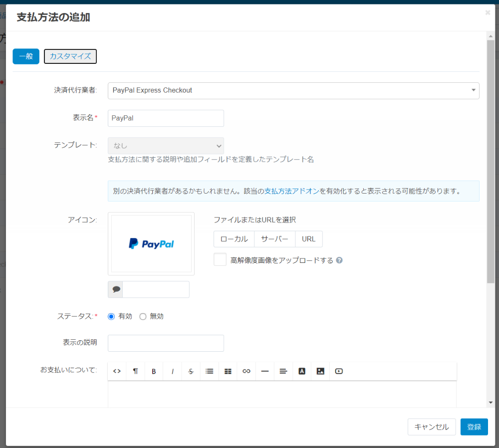
Task: Click the 登録 button
Action: 474,427
